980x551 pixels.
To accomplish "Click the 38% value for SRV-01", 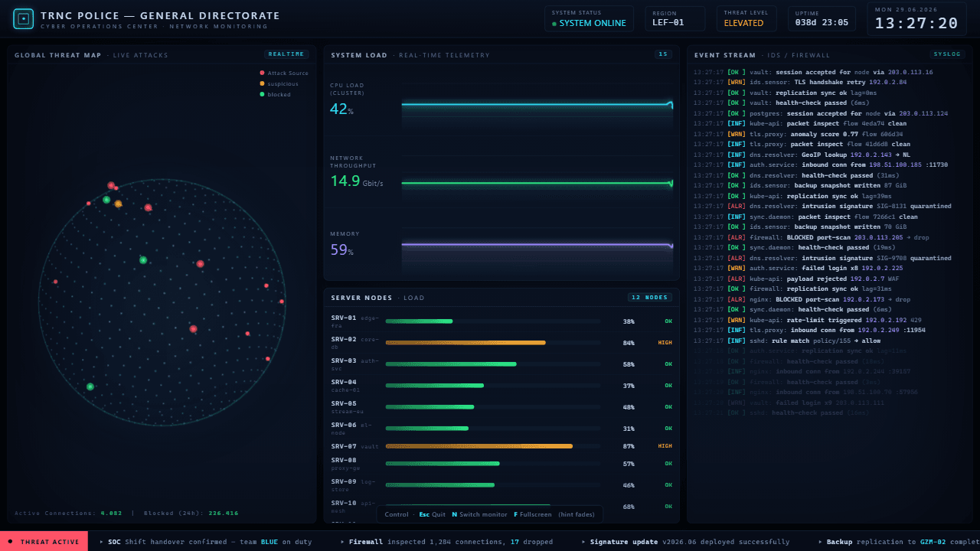I will pos(629,321).
